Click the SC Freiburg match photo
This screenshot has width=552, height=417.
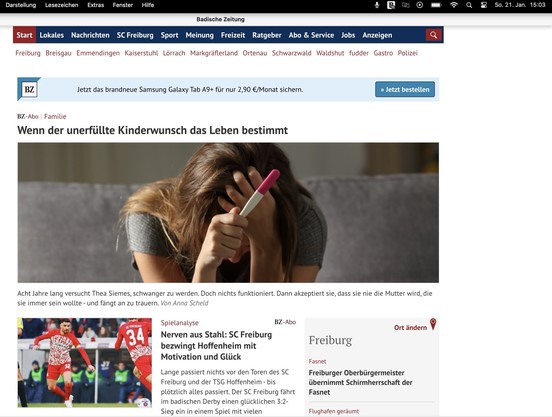tap(84, 362)
